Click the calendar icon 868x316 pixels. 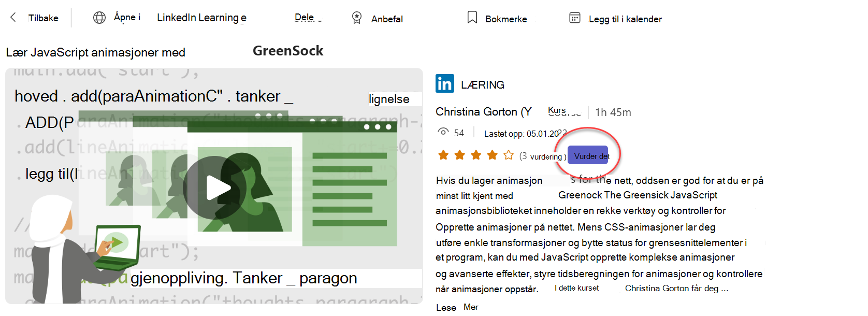575,18
